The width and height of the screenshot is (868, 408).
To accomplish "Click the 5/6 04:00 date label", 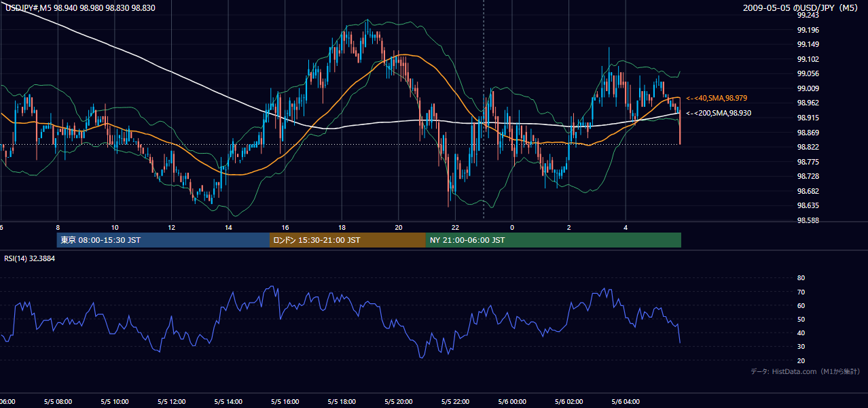I will [626, 402].
